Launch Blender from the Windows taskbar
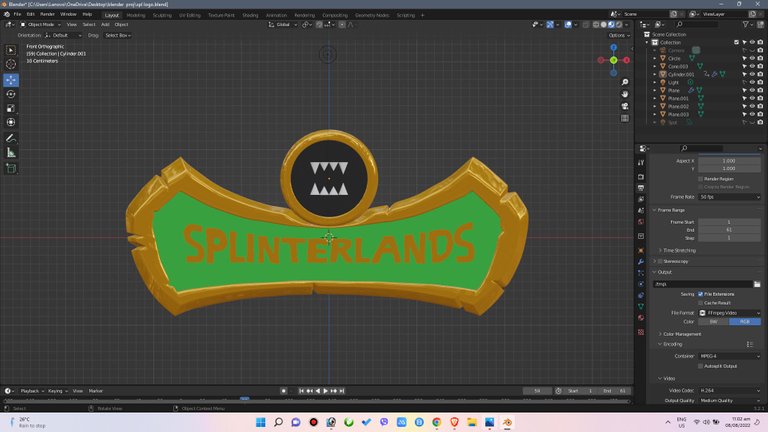The image size is (768, 432). 507,422
